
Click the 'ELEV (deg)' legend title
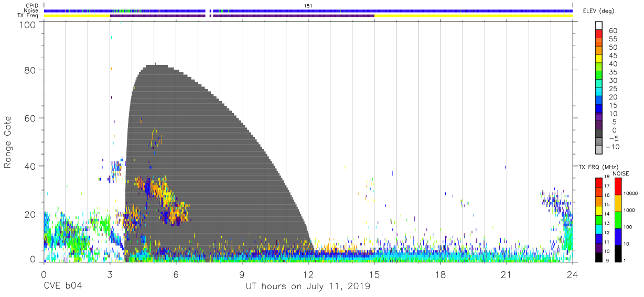pos(598,11)
